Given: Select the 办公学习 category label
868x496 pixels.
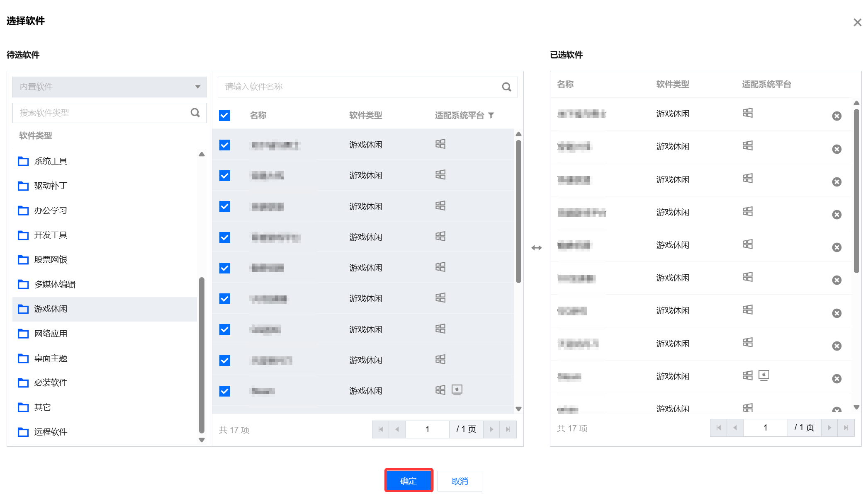Looking at the screenshot, I should click(51, 210).
